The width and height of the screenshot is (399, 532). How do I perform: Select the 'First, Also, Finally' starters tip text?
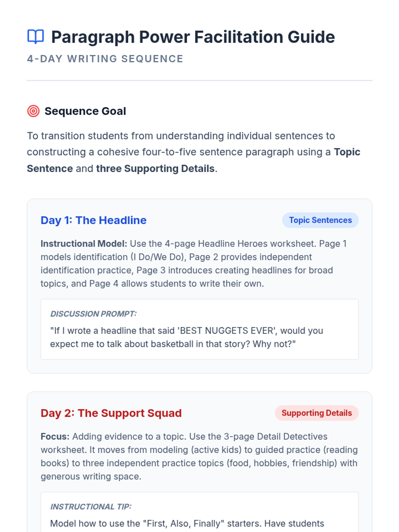tap(187, 523)
